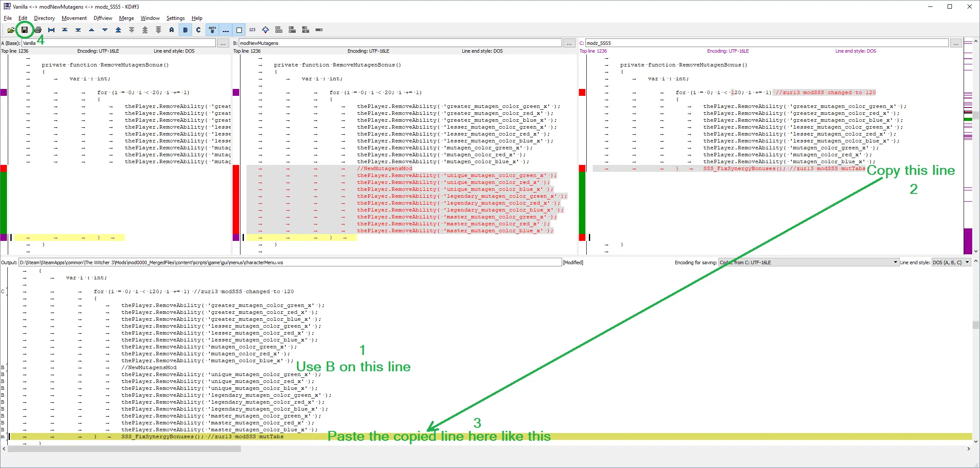Open Line end style DOS dropdown

pos(951,262)
